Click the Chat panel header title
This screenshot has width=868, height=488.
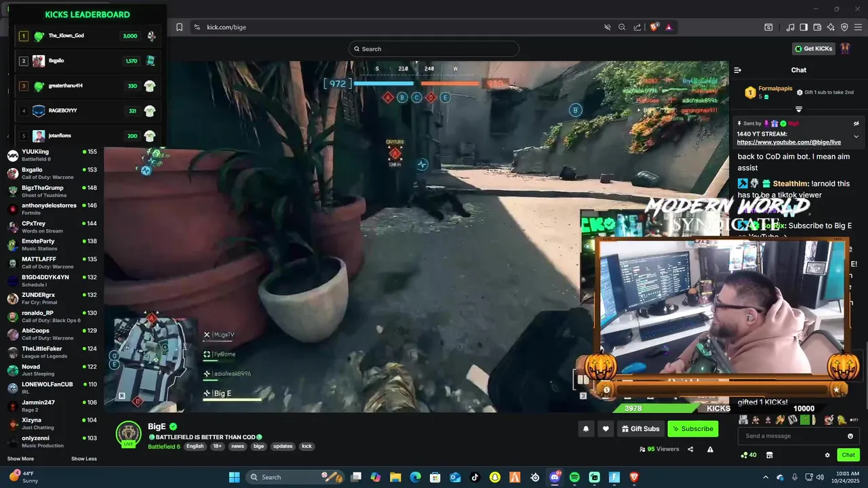[799, 70]
